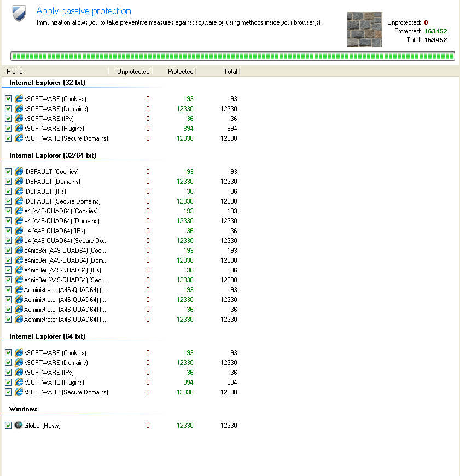Click IE icon of .DEFAULT (Domains) row
This screenshot has width=460, height=476.
19,181
